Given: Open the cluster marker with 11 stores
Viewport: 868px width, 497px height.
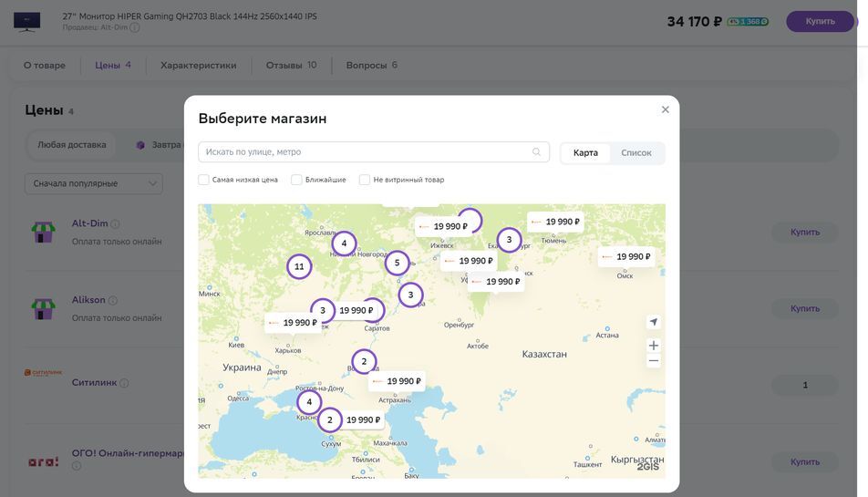Looking at the screenshot, I should (x=299, y=266).
